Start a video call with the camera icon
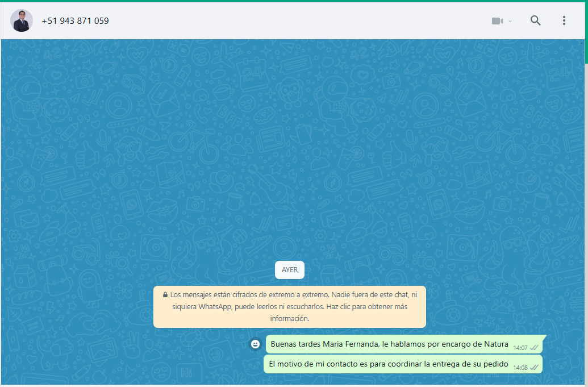 coord(497,21)
